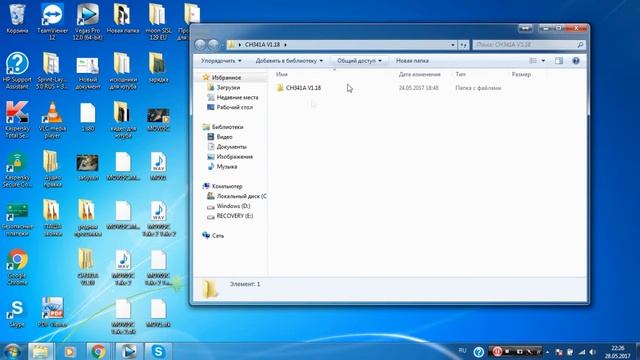Launch Google Chrome desktop shortcut
The width and height of the screenshot is (640, 360).
click(17, 267)
